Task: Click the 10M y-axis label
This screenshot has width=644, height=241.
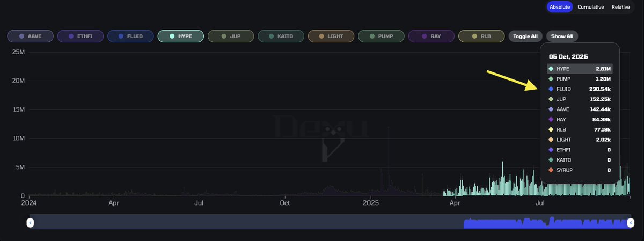Action: [x=18, y=138]
